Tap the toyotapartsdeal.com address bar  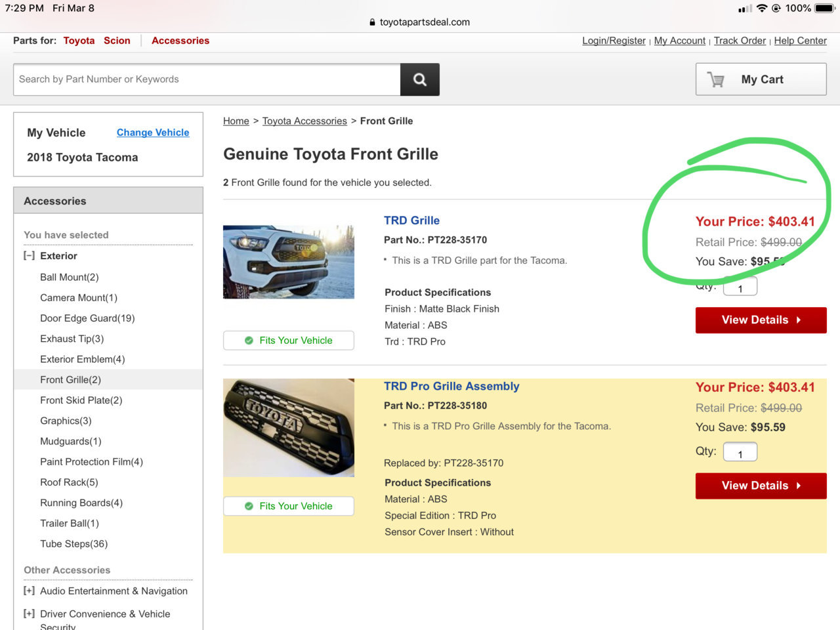[420, 22]
